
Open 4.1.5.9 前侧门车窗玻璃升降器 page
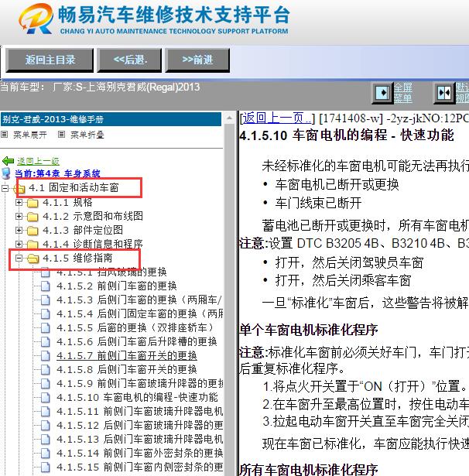tap(139, 384)
